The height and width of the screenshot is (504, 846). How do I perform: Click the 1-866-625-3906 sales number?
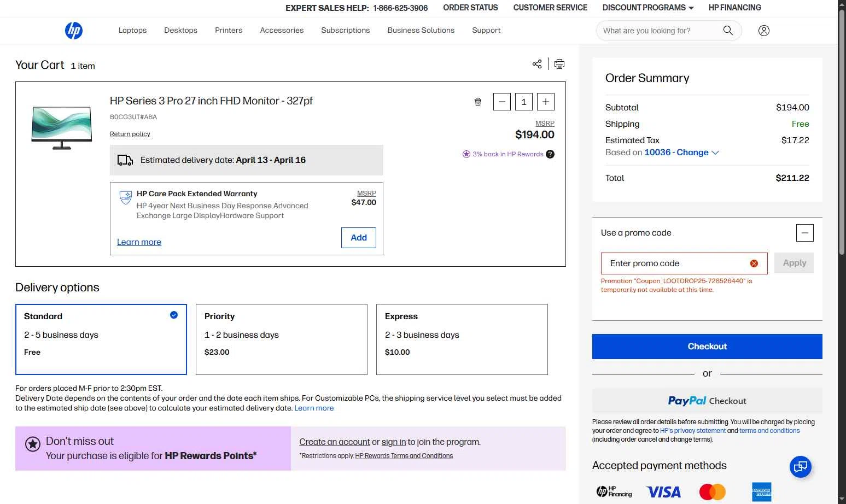coord(400,8)
